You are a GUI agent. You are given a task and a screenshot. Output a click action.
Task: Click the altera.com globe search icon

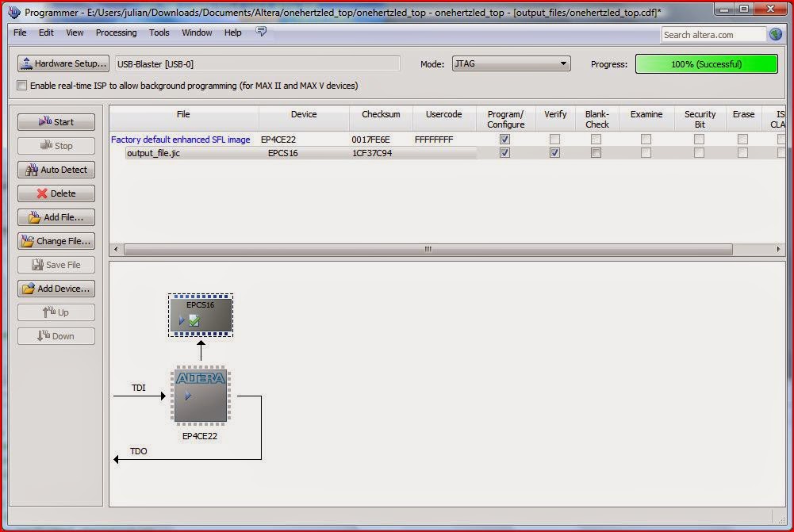coord(775,34)
